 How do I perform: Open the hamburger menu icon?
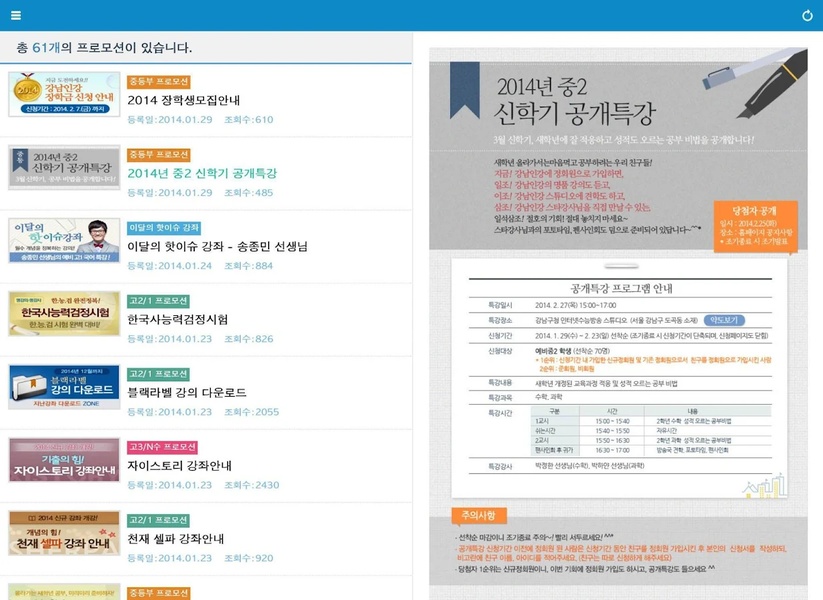[16, 15]
